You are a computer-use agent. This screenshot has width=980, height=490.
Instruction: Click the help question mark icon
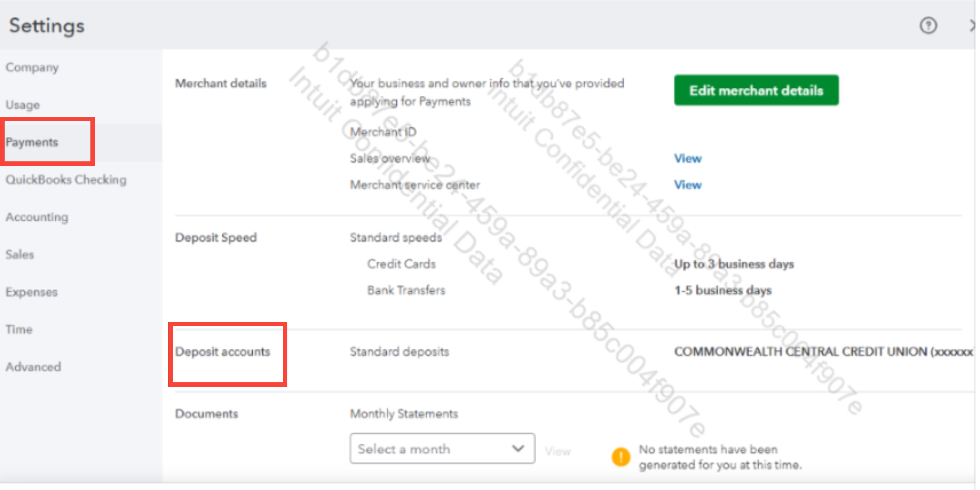tap(928, 26)
